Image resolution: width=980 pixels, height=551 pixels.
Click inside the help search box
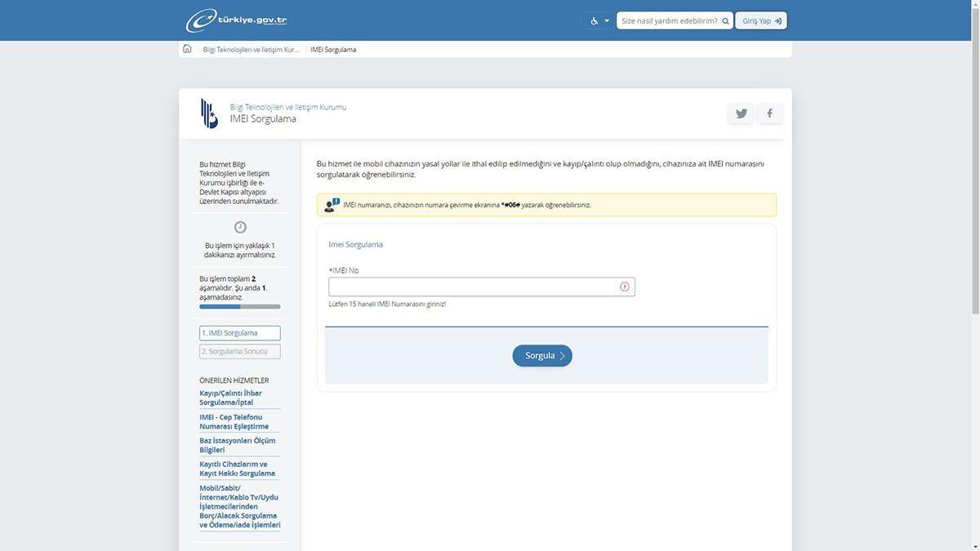click(x=668, y=20)
